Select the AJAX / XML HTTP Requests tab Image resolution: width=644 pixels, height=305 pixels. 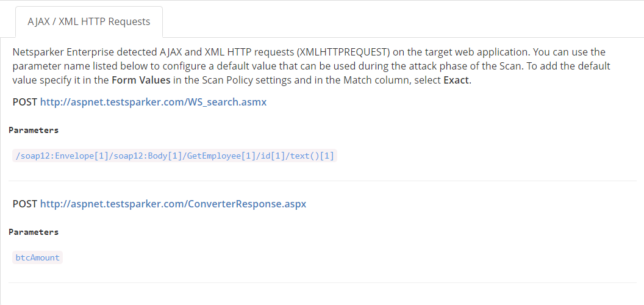(89, 21)
